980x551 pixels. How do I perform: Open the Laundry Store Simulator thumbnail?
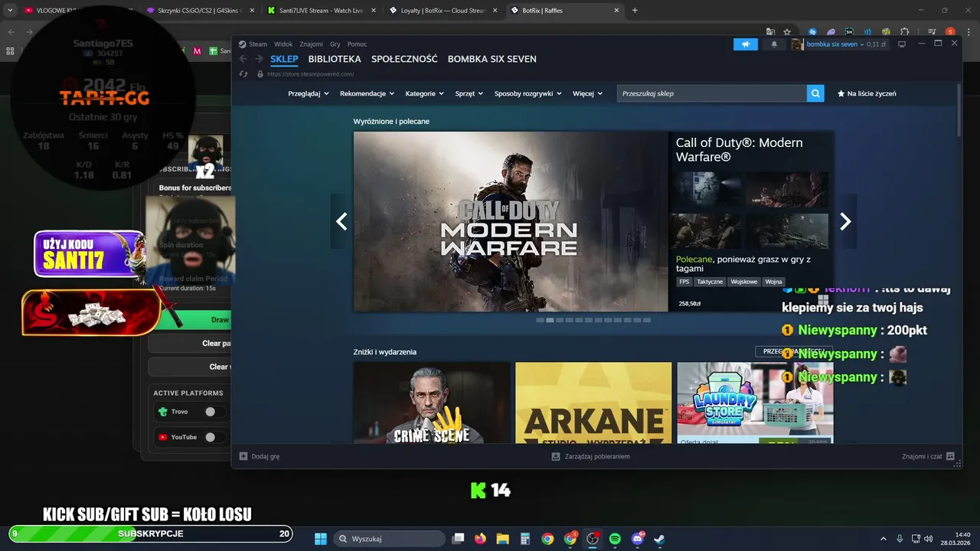(755, 403)
